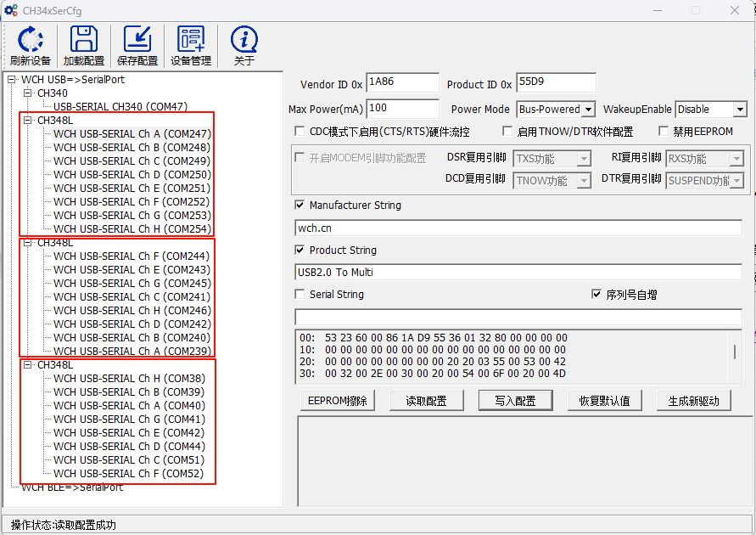Click the About (关于) info icon
This screenshot has height=535, width=756.
(x=244, y=39)
